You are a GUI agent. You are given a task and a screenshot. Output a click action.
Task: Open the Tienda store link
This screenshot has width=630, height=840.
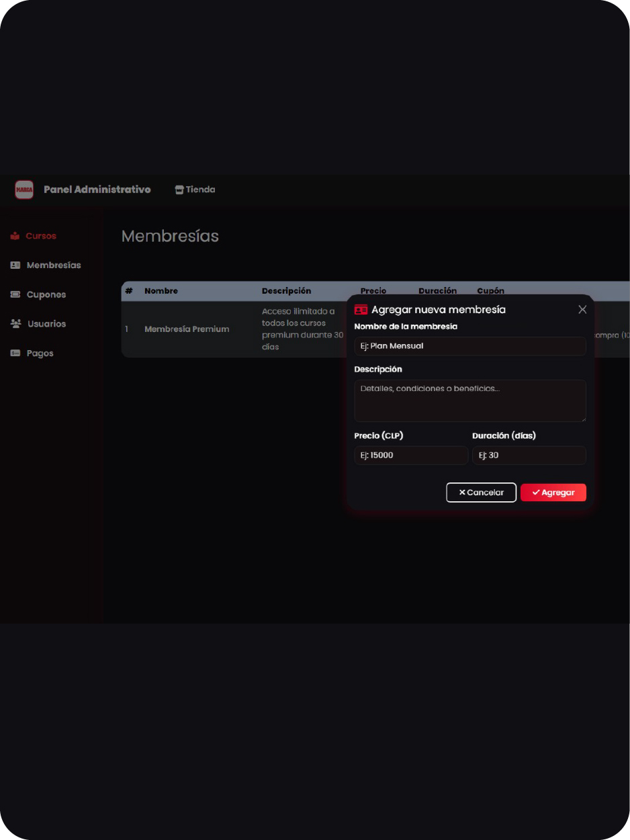coord(195,190)
